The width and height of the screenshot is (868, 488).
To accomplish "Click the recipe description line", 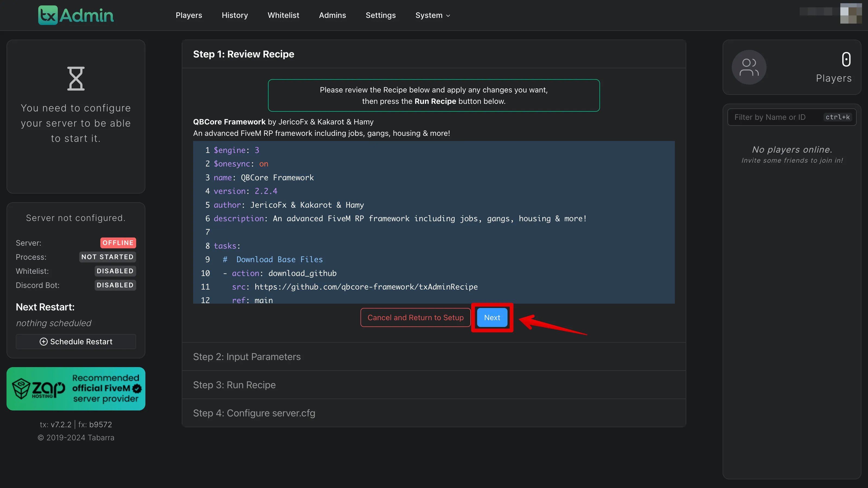I will (x=400, y=219).
